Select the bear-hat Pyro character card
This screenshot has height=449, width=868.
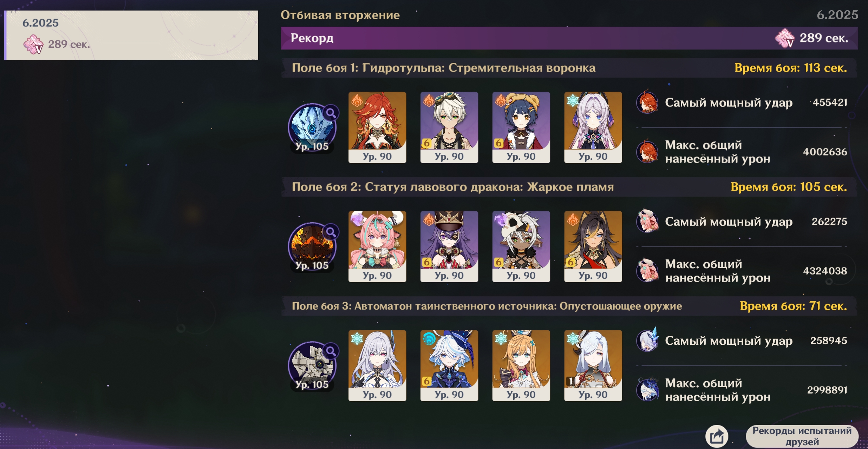click(521, 127)
